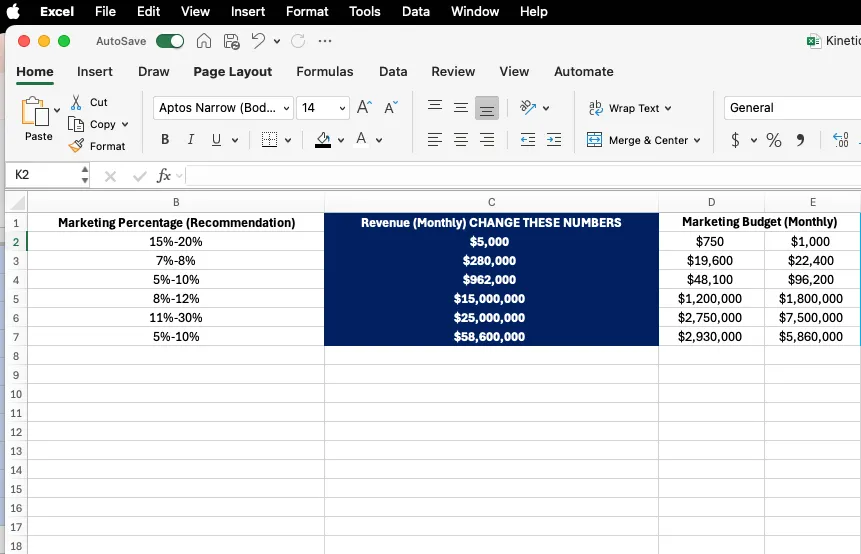This screenshot has width=861, height=554.
Task: Toggle Italic formatting
Action: pyautogui.click(x=191, y=140)
